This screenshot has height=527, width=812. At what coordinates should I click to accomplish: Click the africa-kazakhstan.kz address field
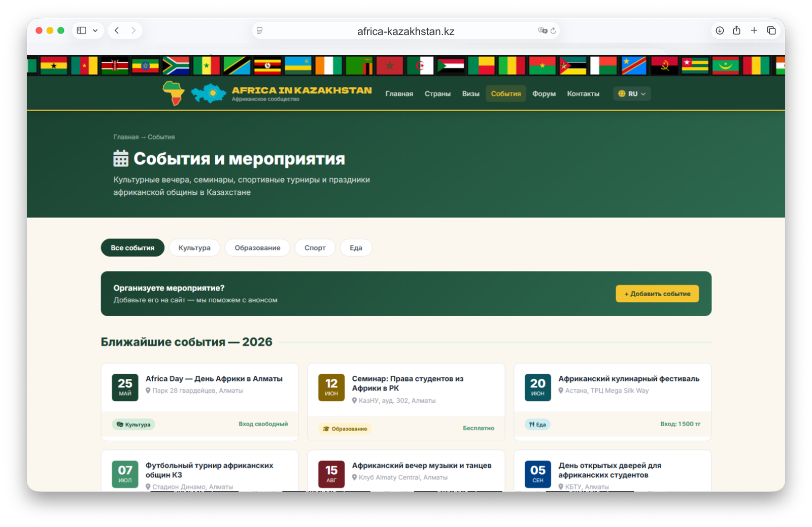405,31
